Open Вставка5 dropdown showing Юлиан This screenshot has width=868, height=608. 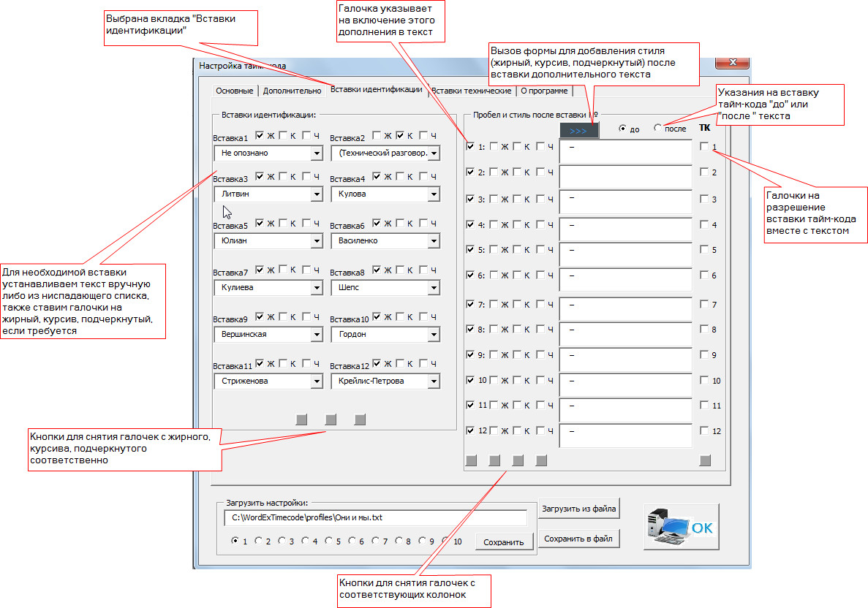317,241
